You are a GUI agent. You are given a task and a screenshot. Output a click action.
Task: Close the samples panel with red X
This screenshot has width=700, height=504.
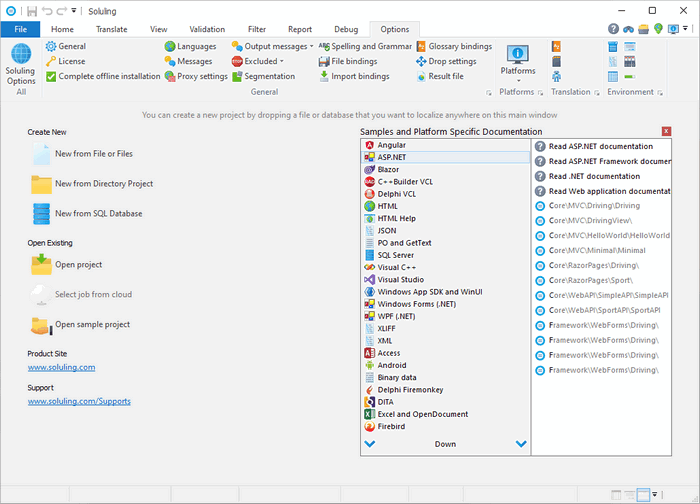pos(667,131)
